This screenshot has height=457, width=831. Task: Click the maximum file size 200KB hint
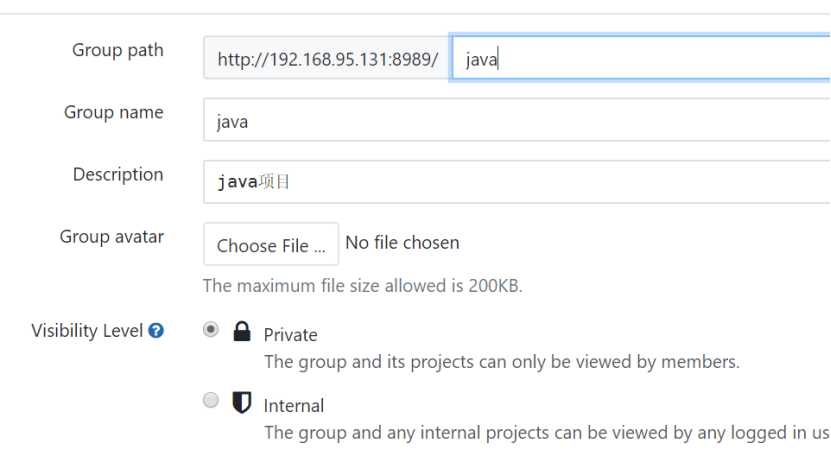tap(363, 286)
